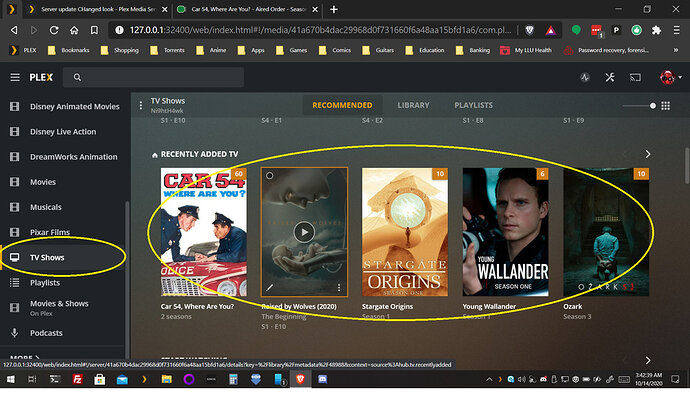Switch to the Library tab

[413, 105]
